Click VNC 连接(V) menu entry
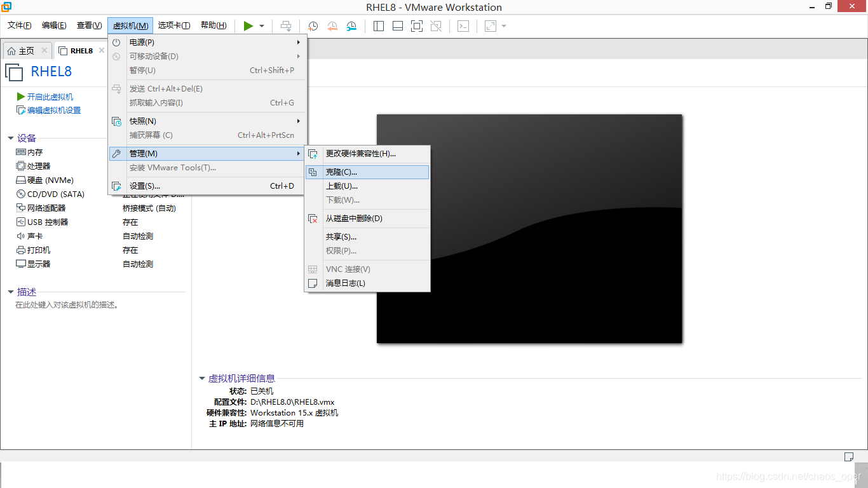This screenshot has width=868, height=488. tap(367, 269)
